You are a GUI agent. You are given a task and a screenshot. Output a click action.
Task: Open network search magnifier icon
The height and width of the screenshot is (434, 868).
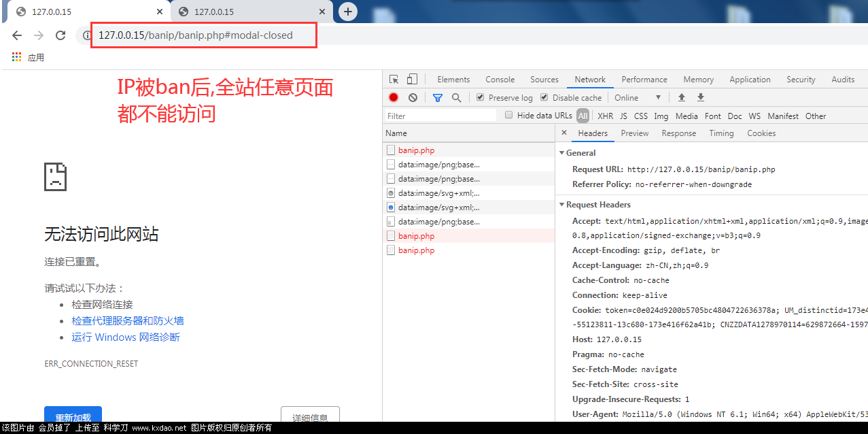pos(457,97)
